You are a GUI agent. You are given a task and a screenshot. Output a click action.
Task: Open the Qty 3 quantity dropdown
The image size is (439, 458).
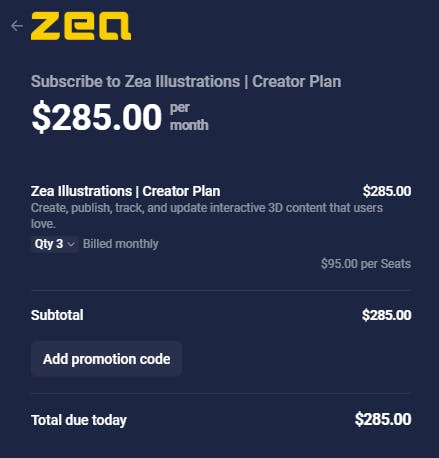coord(55,244)
